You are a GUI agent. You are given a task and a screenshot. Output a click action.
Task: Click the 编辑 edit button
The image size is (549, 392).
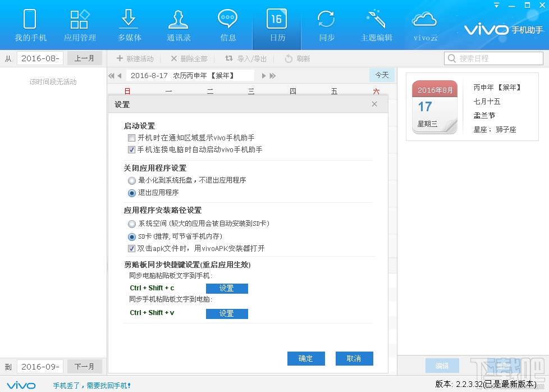[442, 366]
